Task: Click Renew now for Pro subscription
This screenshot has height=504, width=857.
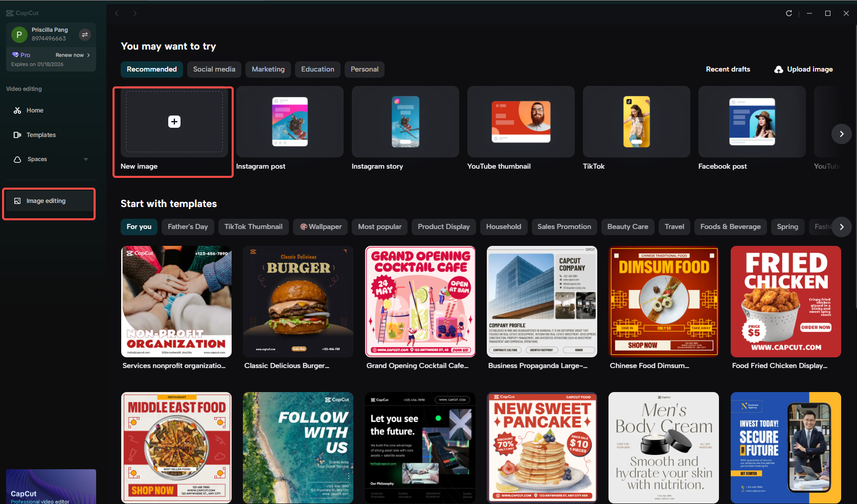Action: click(70, 55)
